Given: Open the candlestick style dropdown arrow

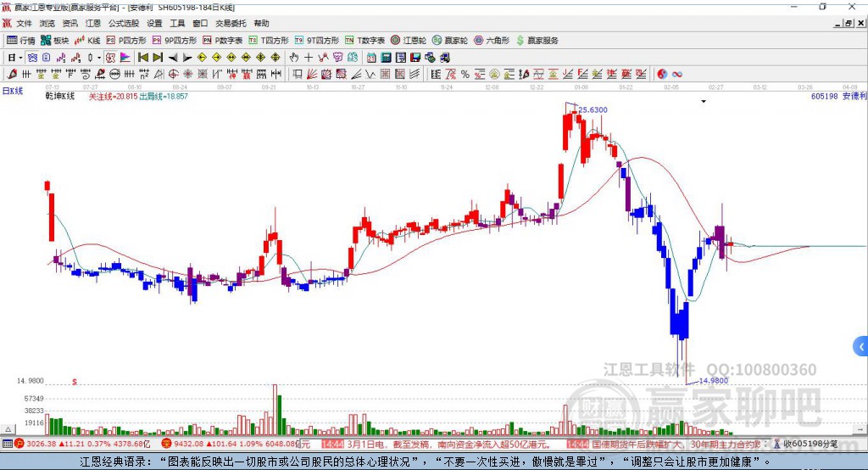Looking at the screenshot, I should 99,57.
